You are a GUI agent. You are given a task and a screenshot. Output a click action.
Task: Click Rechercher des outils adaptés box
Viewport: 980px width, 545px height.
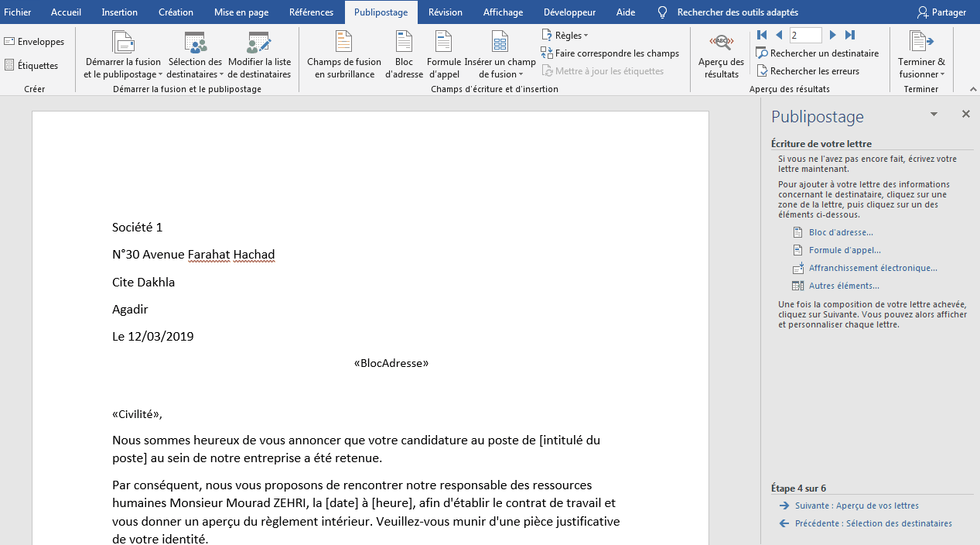(x=737, y=12)
